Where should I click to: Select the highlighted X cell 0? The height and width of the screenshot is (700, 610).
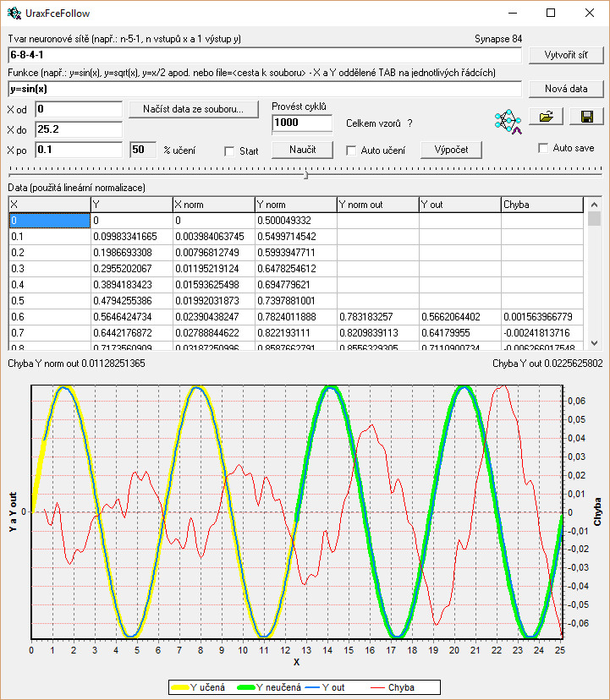tap(50, 221)
